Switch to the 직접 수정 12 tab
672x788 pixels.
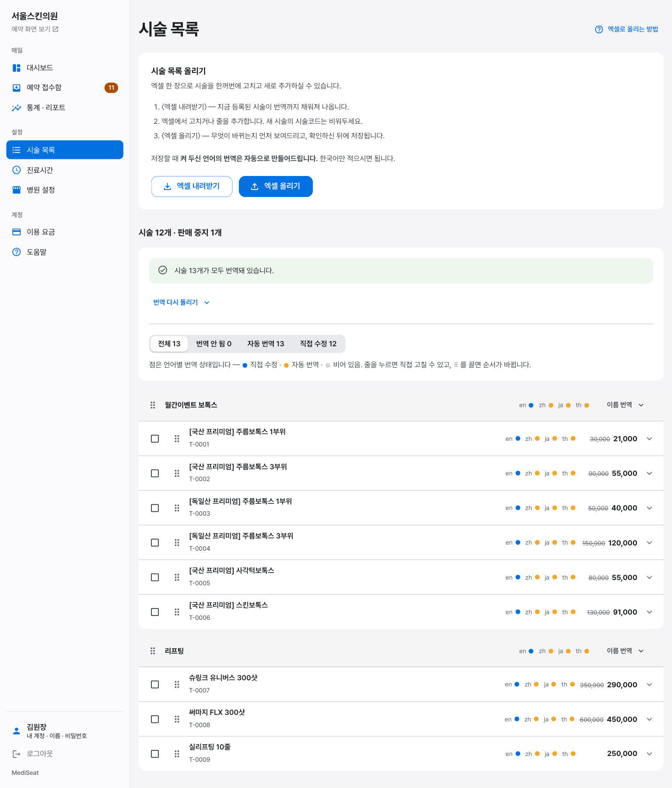tap(318, 344)
